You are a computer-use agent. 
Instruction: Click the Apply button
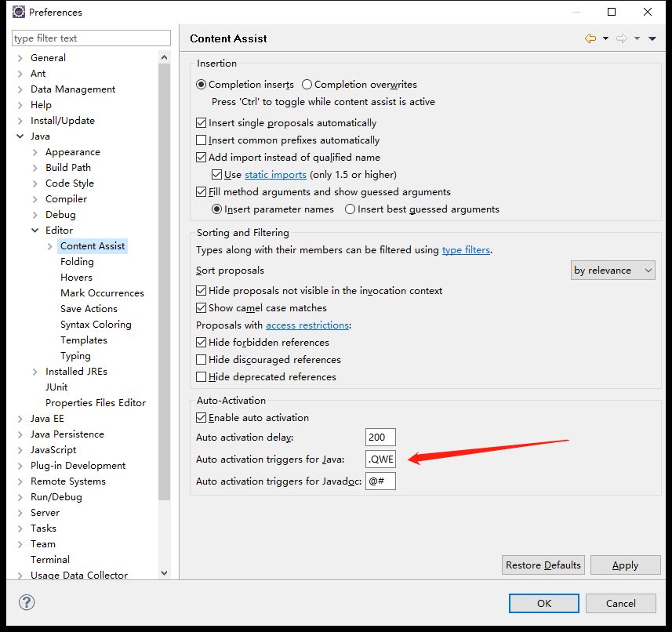[x=624, y=565]
